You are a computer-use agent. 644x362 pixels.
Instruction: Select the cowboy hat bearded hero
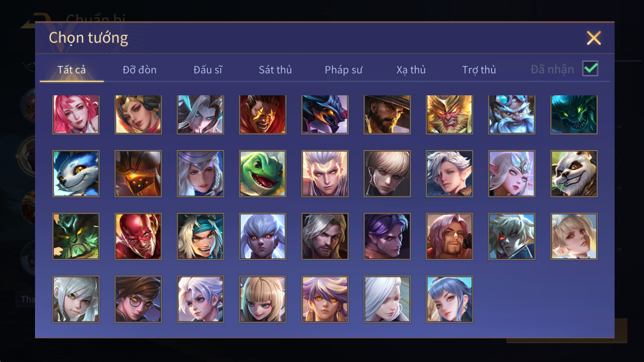point(387,115)
